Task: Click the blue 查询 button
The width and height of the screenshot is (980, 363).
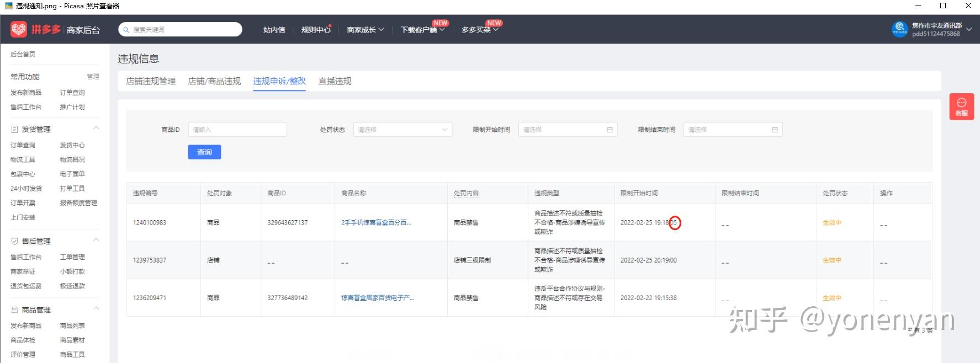Action: pyautogui.click(x=204, y=152)
